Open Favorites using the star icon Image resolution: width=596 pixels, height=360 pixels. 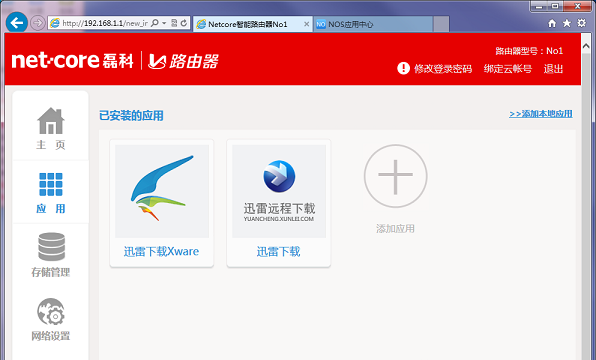(567, 24)
